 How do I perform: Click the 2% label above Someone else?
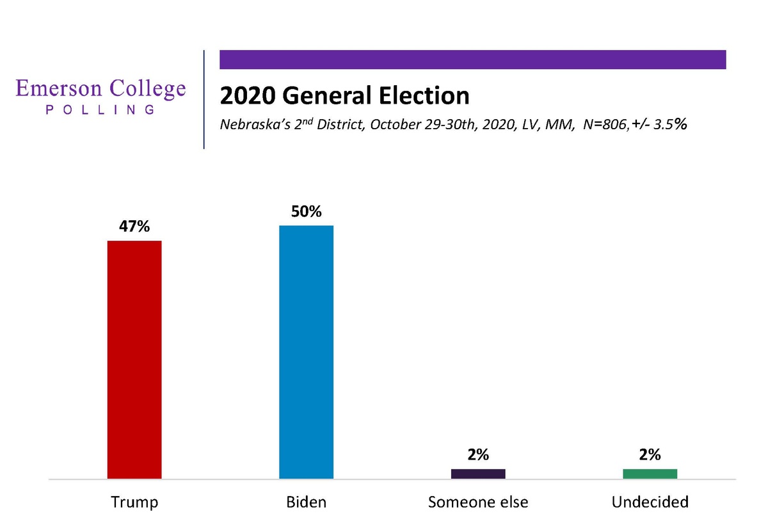tap(478, 455)
